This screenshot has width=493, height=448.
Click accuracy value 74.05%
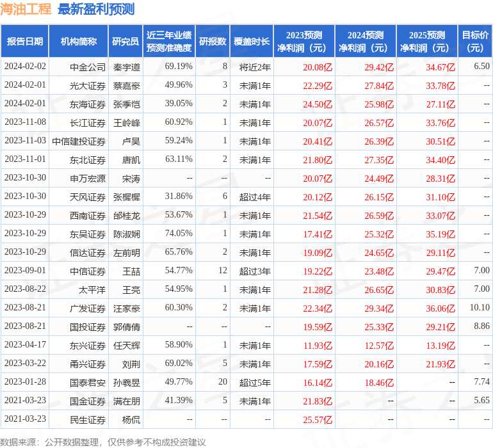179,233
